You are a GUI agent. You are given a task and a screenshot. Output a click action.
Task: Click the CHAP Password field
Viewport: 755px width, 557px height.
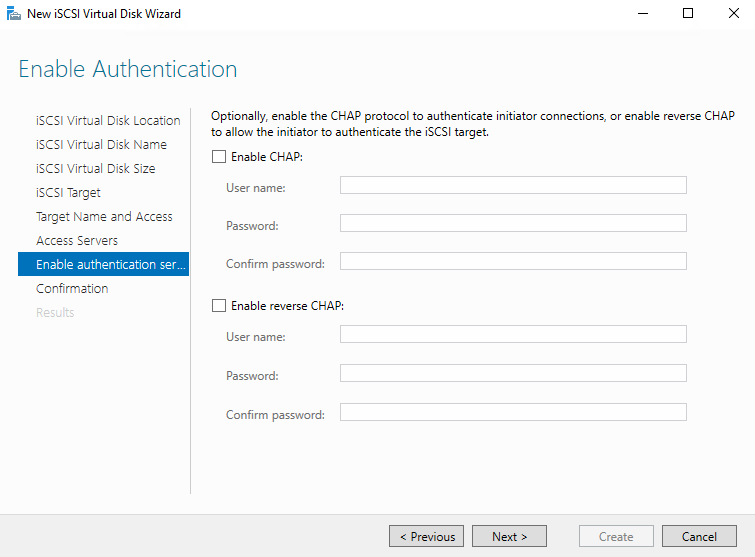[x=513, y=223]
